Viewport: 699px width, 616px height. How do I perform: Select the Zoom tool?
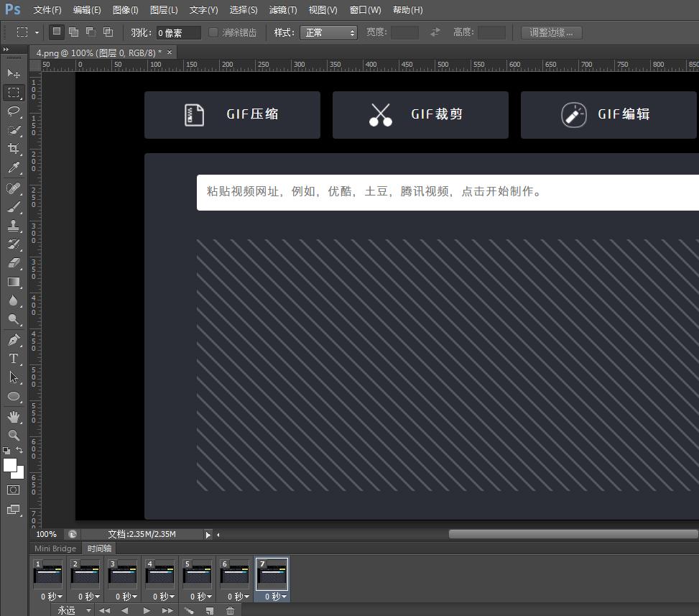[x=13, y=435]
